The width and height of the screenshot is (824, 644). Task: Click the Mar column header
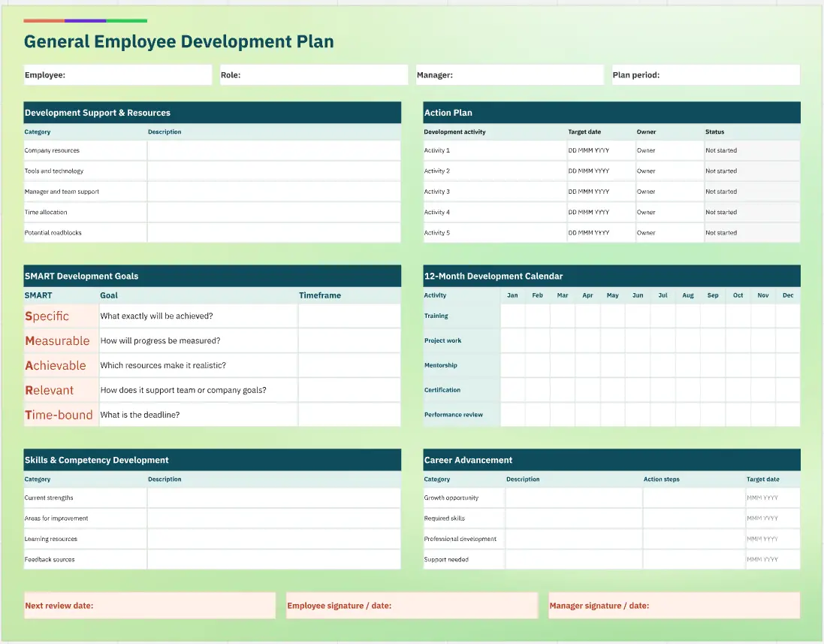coord(563,295)
